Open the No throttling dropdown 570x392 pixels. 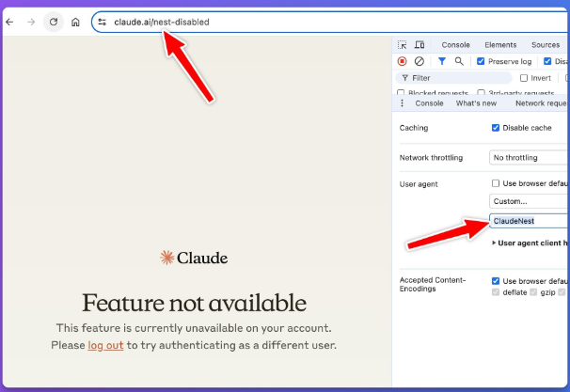tap(528, 158)
